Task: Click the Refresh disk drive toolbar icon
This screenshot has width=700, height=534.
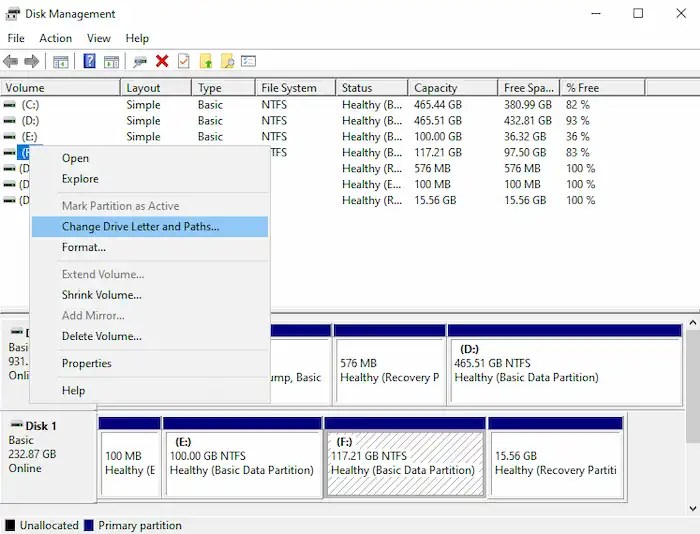Action: click(140, 61)
